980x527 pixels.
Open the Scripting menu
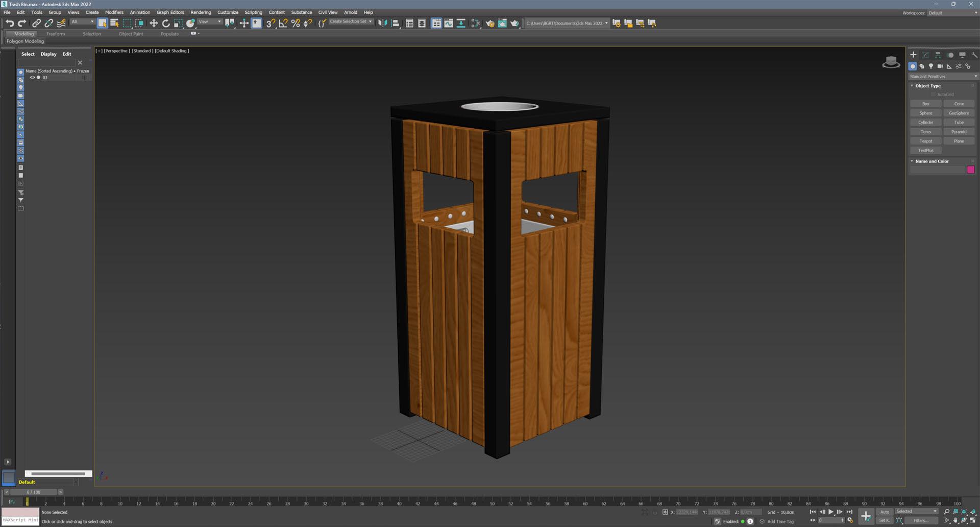pos(253,12)
